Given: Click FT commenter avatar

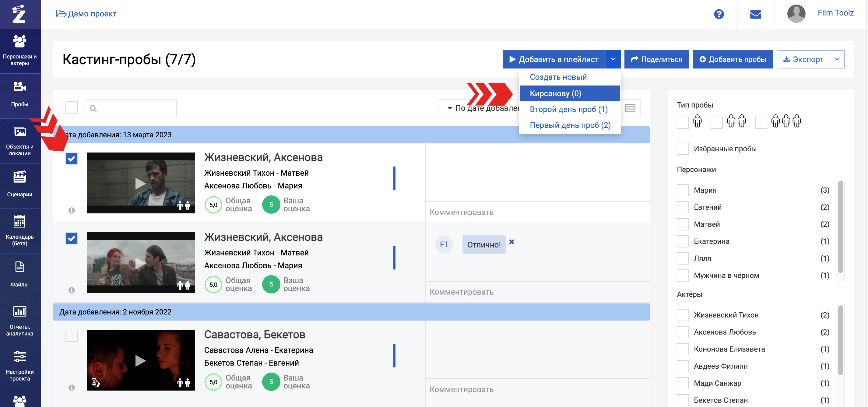Looking at the screenshot, I should (x=444, y=245).
